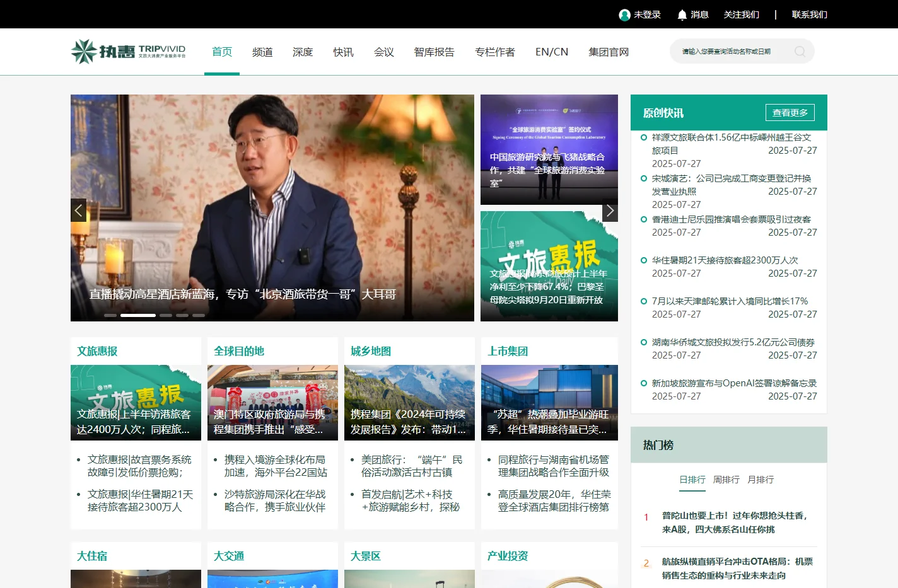
Task: Open 澳门特区政府旅游局 card thumbnail
Action: pyautogui.click(x=272, y=403)
